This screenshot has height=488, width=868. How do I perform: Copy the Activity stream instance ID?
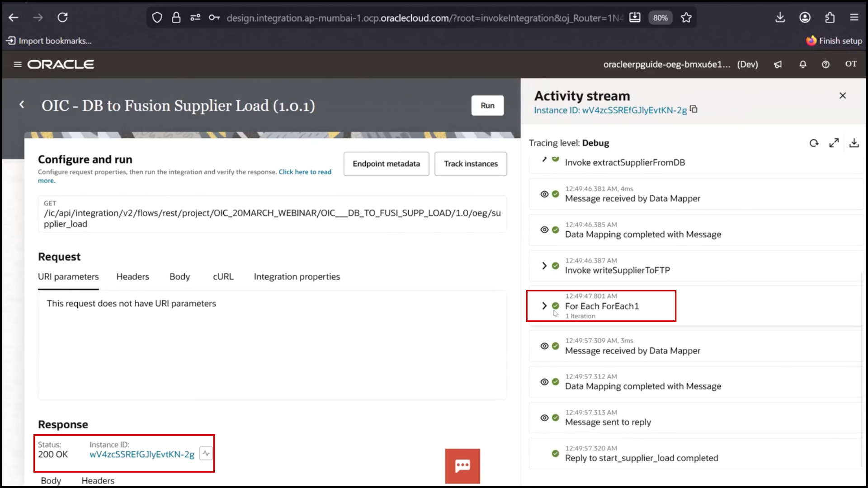(x=693, y=109)
